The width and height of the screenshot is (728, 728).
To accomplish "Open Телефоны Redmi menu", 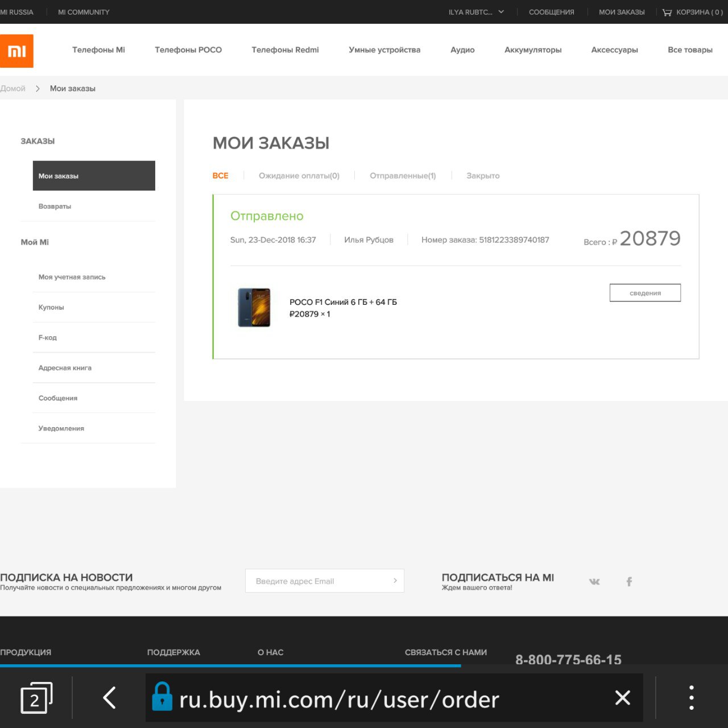I will 285,50.
